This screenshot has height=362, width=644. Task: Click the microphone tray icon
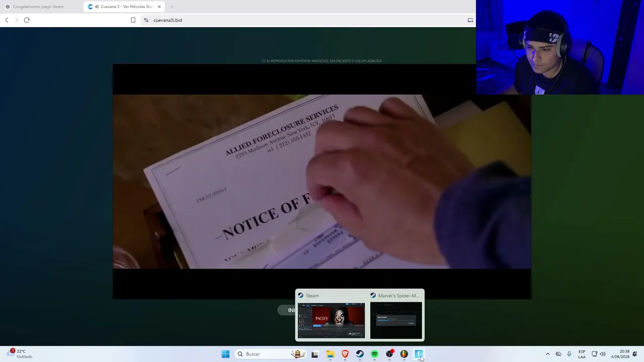[x=569, y=354]
